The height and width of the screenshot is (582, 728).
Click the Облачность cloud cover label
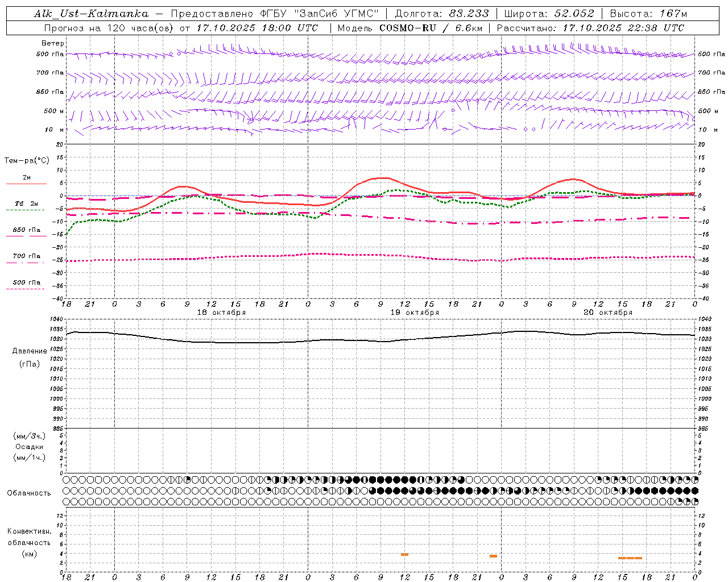click(x=29, y=493)
